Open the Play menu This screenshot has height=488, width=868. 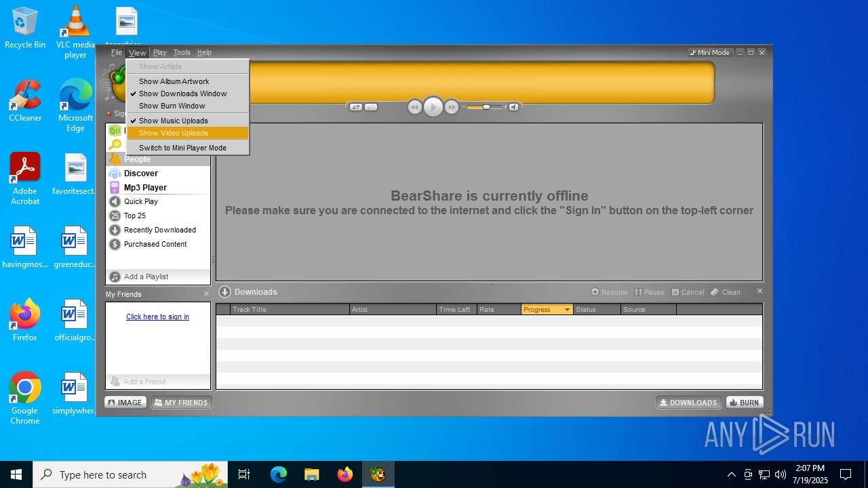point(160,53)
